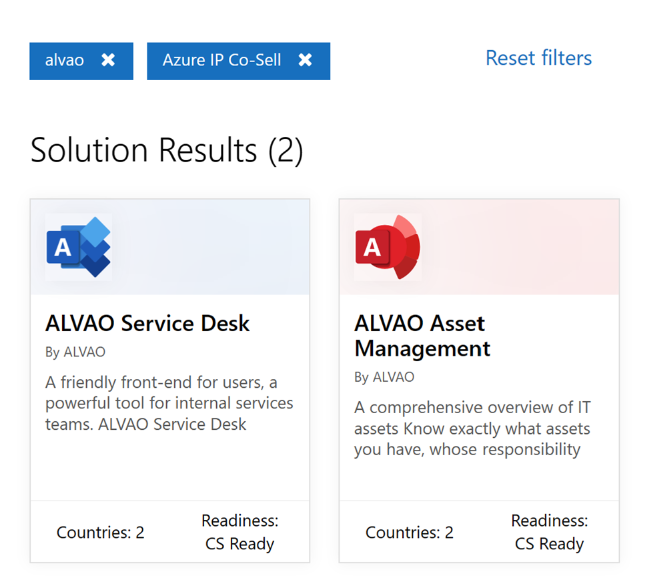Open the ALVAO Asset Management title
Screen dimensions: 649x588
click(422, 336)
